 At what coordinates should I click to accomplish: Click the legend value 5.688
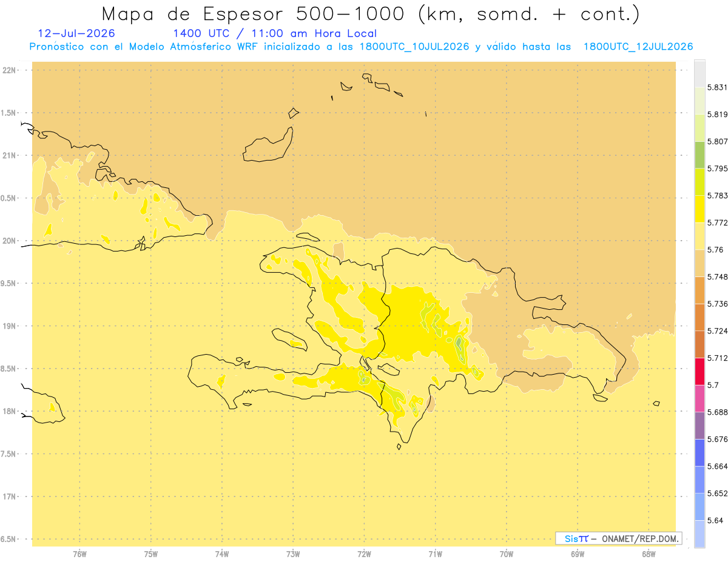point(717,412)
